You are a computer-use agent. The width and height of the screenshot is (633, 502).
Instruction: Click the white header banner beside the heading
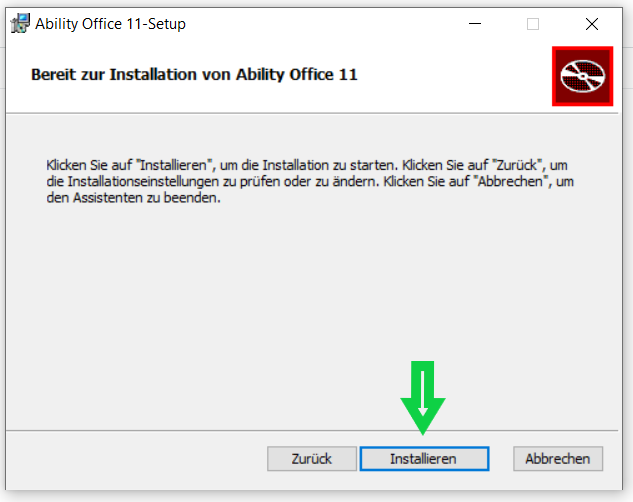pyautogui.click(x=452, y=75)
